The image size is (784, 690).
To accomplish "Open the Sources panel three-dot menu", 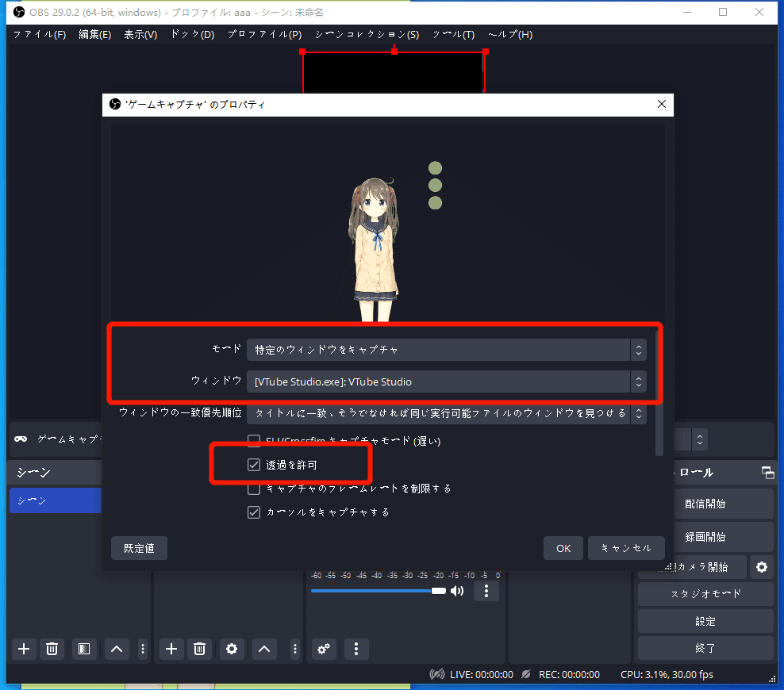I will pos(295,649).
